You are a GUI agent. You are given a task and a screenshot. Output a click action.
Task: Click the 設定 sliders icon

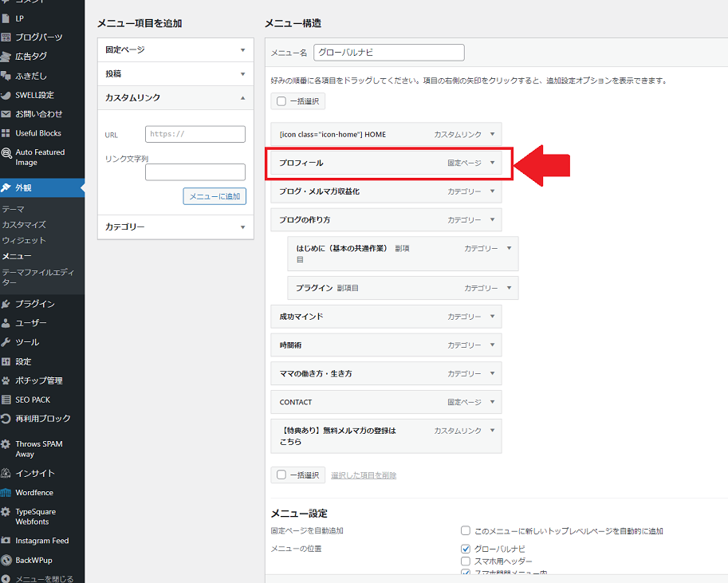(6, 361)
